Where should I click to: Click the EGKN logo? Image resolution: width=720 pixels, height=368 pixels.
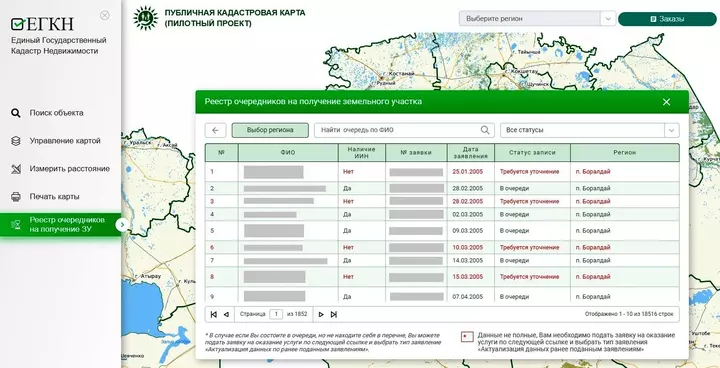(42, 23)
